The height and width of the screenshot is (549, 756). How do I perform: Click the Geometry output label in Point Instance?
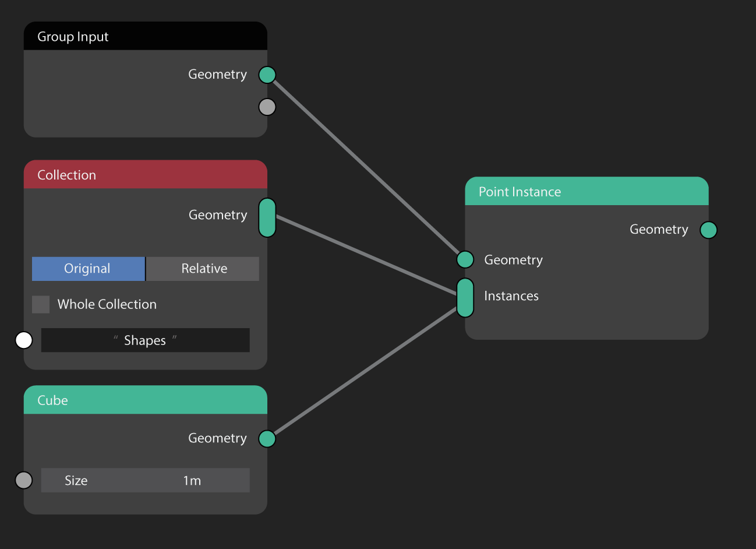(x=659, y=230)
